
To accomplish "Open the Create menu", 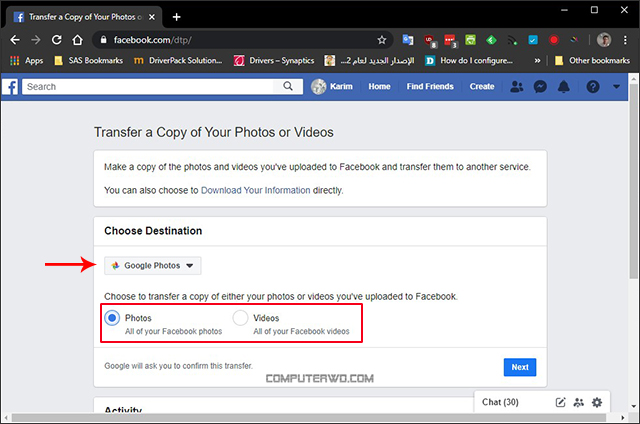I will click(x=482, y=87).
